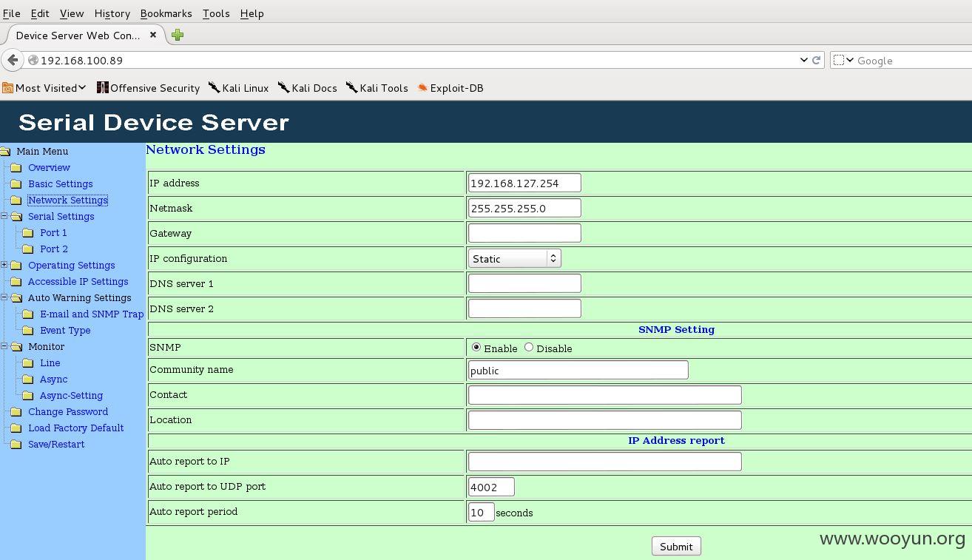
Task: Open the Most Visited bookmarks dropdown
Action: tap(82, 87)
